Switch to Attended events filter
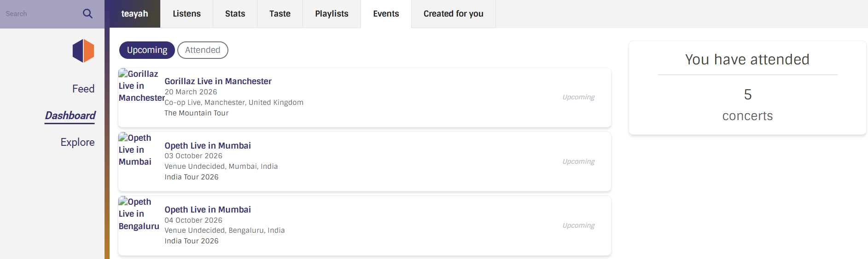 pyautogui.click(x=203, y=50)
